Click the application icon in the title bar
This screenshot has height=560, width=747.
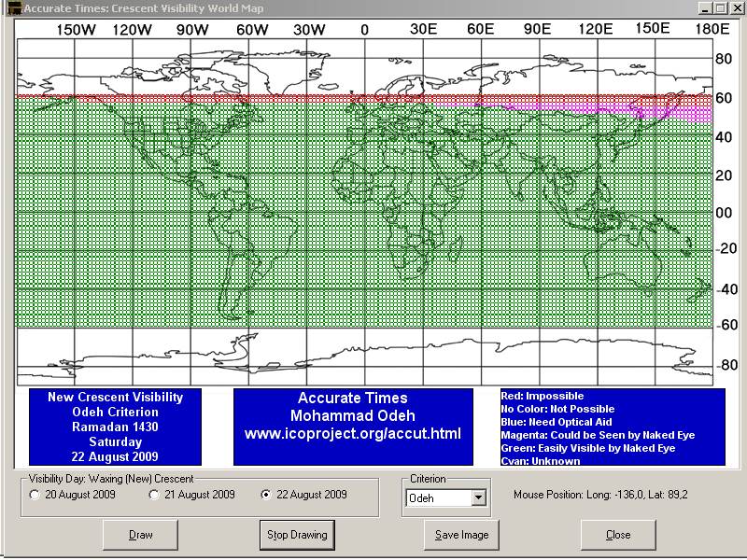pos(11,8)
